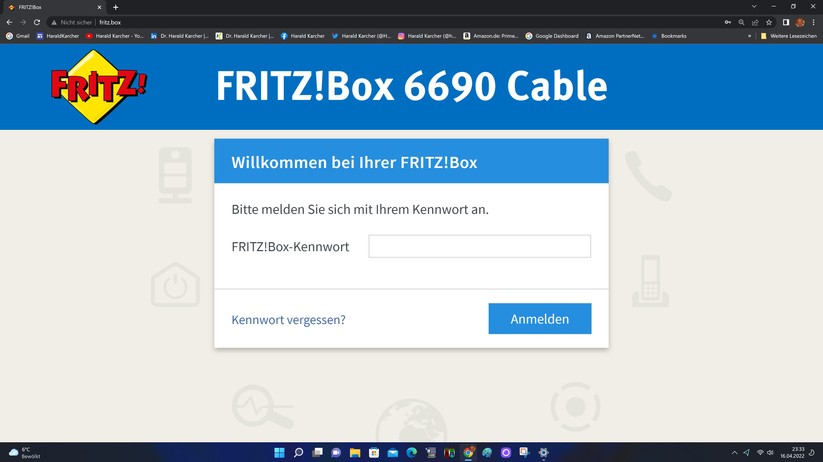Viewport: 823px width, 462px height.
Task: Open the Google Dashboard bookmark
Action: pos(552,36)
